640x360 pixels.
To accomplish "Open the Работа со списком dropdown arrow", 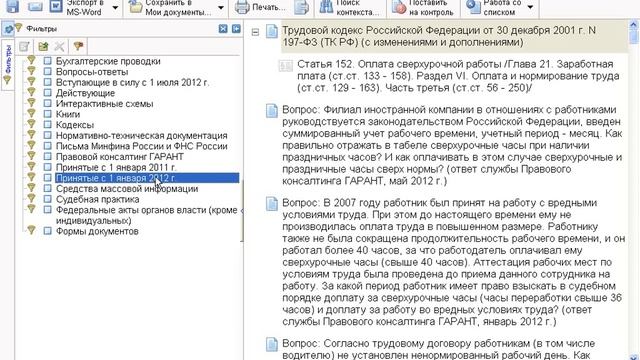I will [x=530, y=7].
